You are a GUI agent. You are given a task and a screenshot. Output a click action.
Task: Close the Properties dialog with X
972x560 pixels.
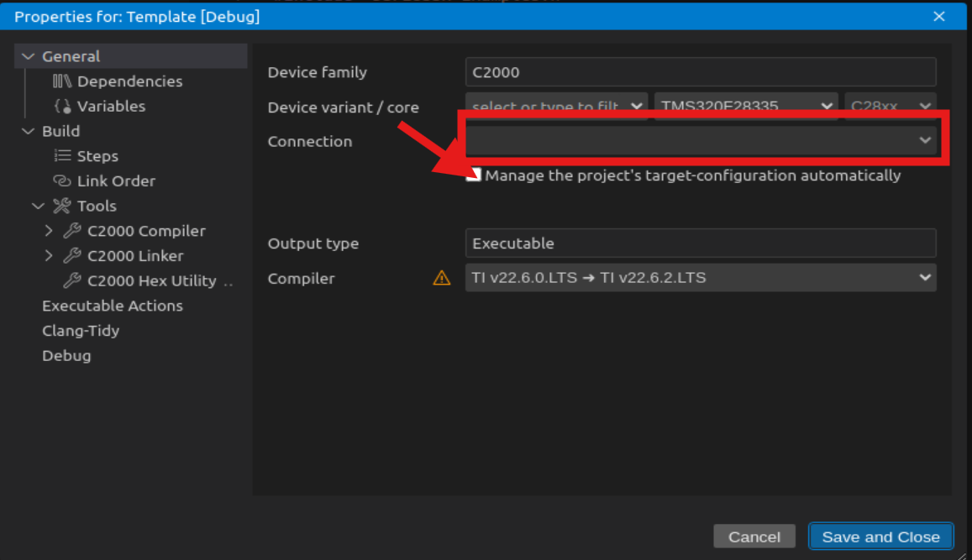point(938,17)
